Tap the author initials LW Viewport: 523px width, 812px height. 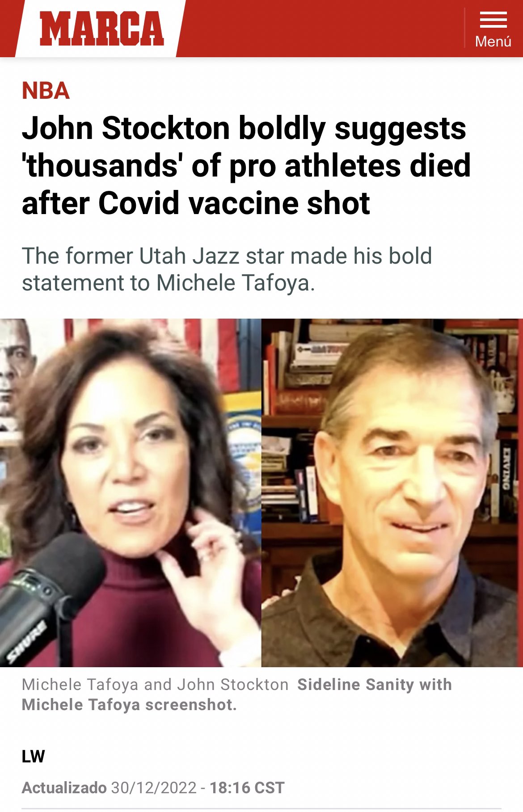pyautogui.click(x=33, y=757)
